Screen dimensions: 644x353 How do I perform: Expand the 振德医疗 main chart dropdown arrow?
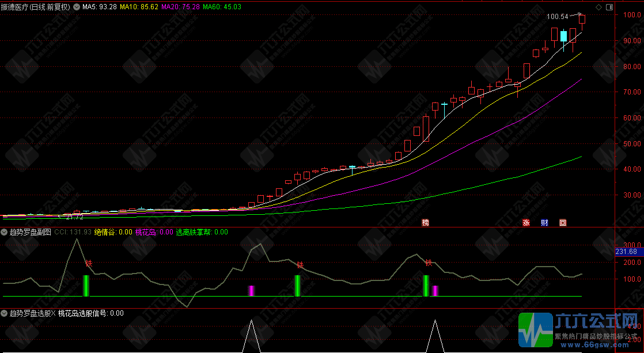click(x=77, y=7)
